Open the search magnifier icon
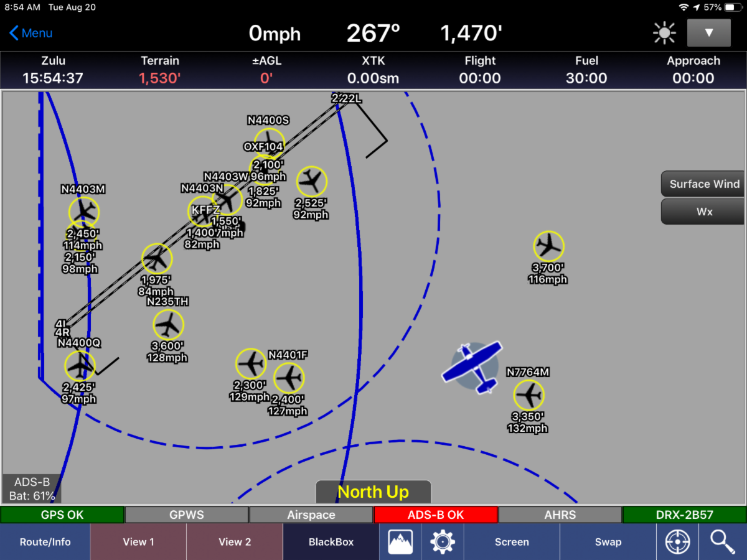Screen dimensions: 747x560 [x=723, y=542]
